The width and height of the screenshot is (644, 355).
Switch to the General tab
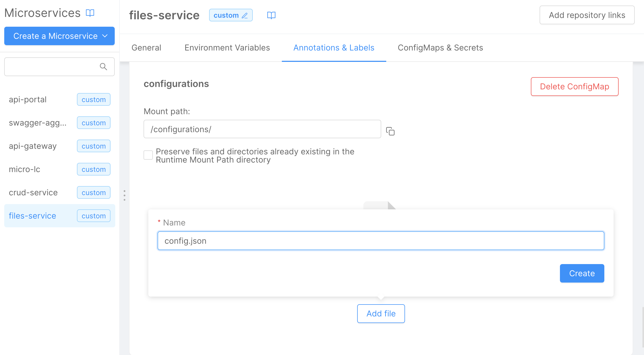tap(146, 48)
